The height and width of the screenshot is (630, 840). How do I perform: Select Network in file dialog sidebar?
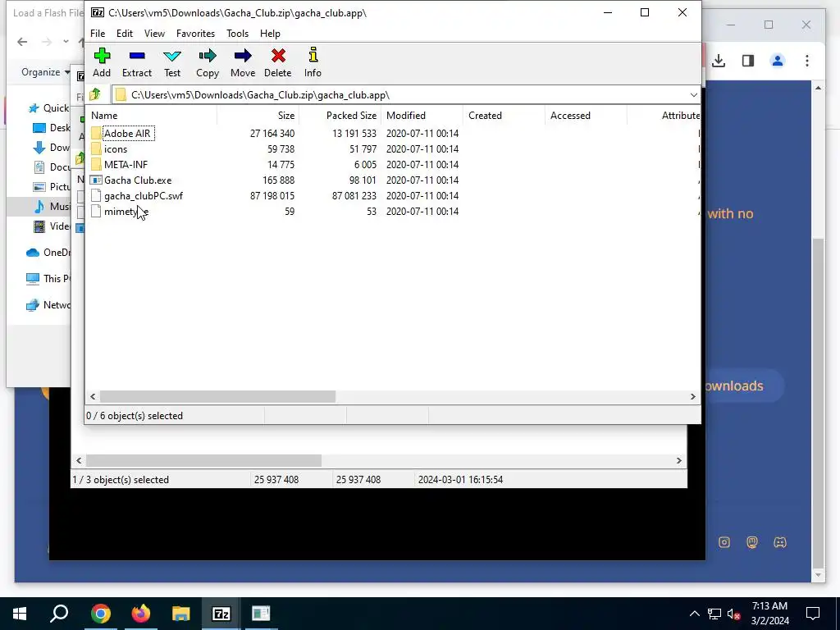48,305
